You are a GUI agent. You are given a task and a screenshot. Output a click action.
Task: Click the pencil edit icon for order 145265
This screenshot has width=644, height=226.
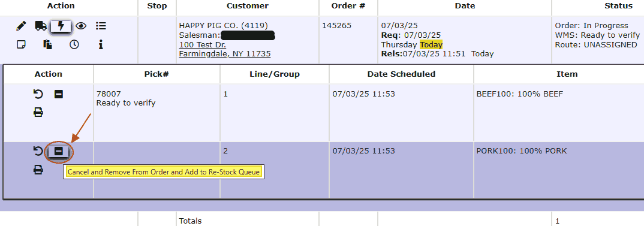(21, 26)
